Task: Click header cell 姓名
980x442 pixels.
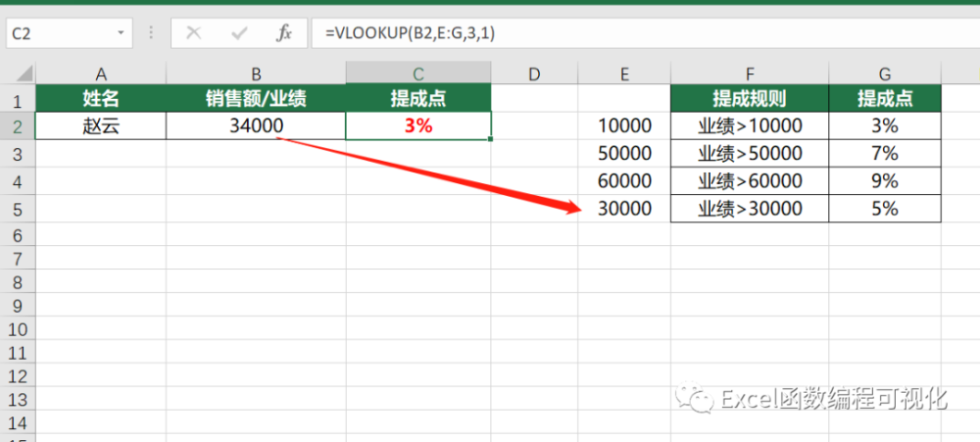Action: click(101, 98)
